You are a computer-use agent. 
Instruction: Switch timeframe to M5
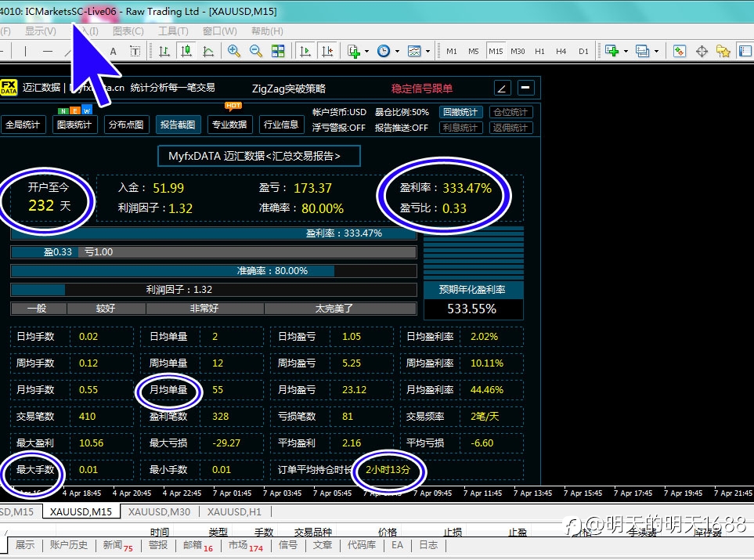coord(474,51)
